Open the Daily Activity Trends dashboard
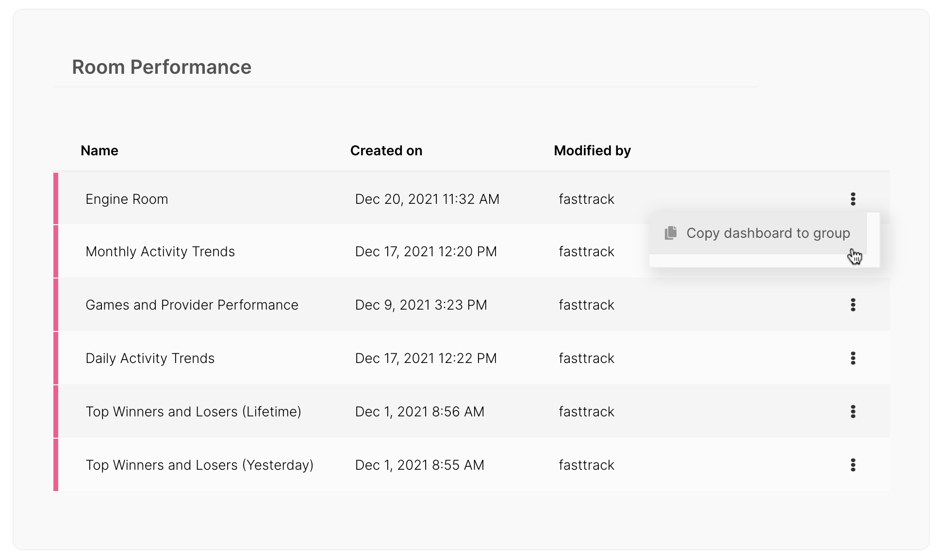 coord(150,358)
